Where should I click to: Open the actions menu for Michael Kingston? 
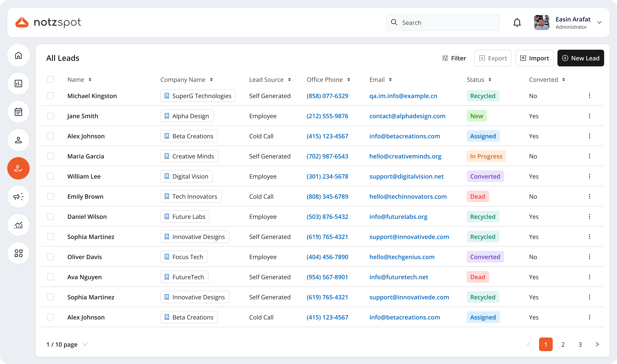coord(590,96)
